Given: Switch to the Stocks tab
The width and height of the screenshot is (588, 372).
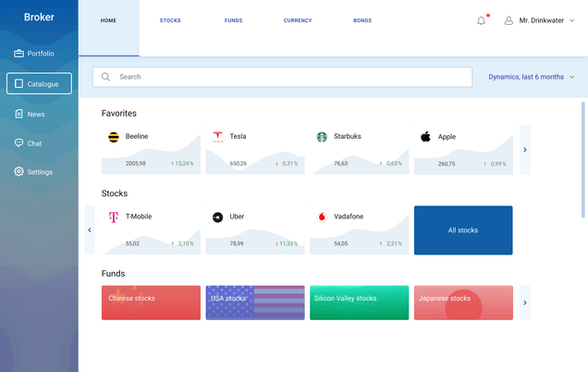Looking at the screenshot, I should tap(170, 20).
